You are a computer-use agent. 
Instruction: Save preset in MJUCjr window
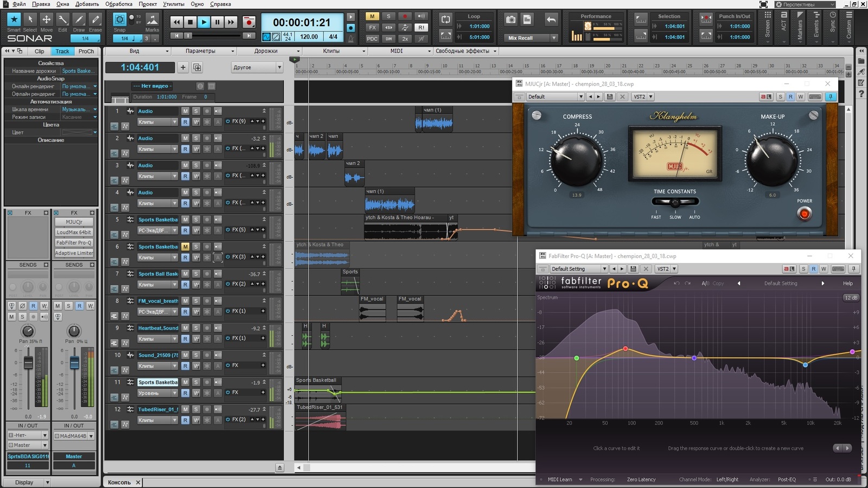[610, 97]
